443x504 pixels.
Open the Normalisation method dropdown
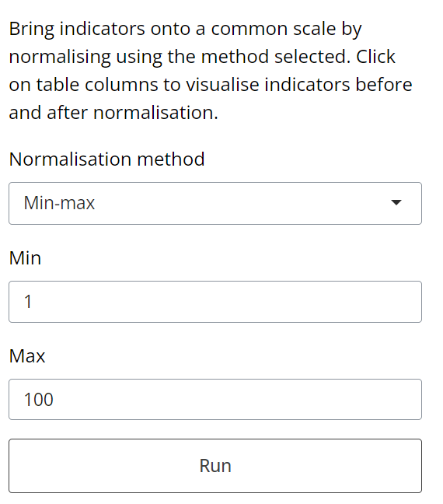pyautogui.click(x=215, y=204)
